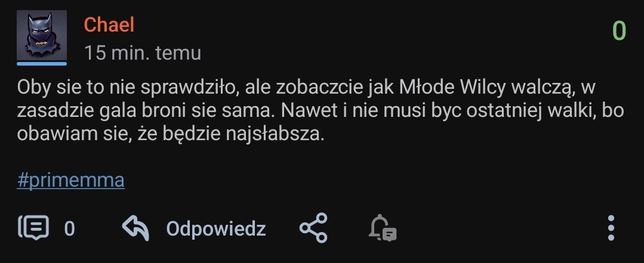Click the line starting 'zasadzie gala broni'
The height and width of the screenshot is (263, 644).
[321, 111]
